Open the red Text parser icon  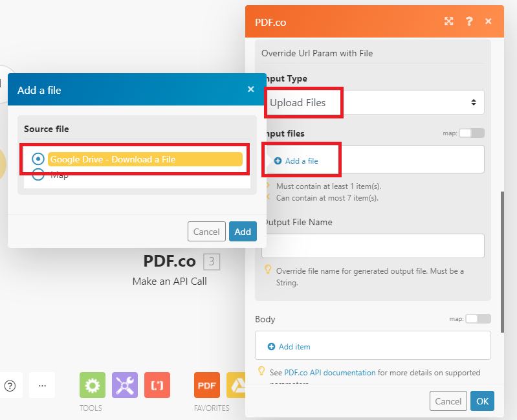[157, 385]
